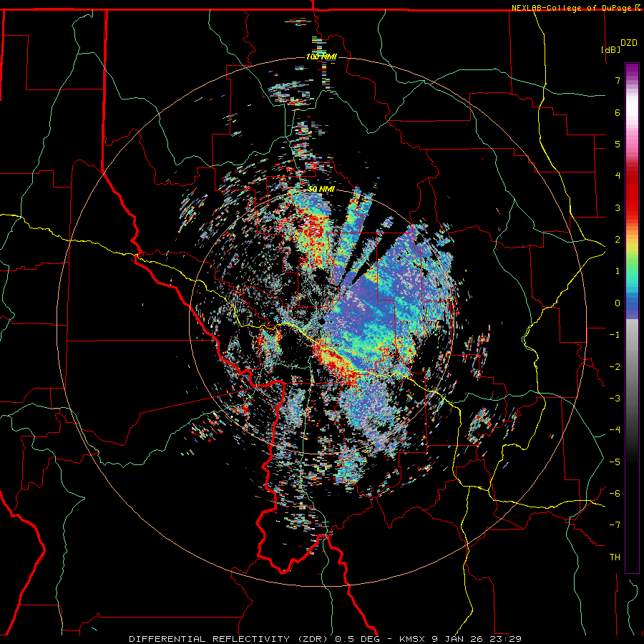The image size is (644, 644).
Task: Click the "-3" value on the scale
Action: 615,399
